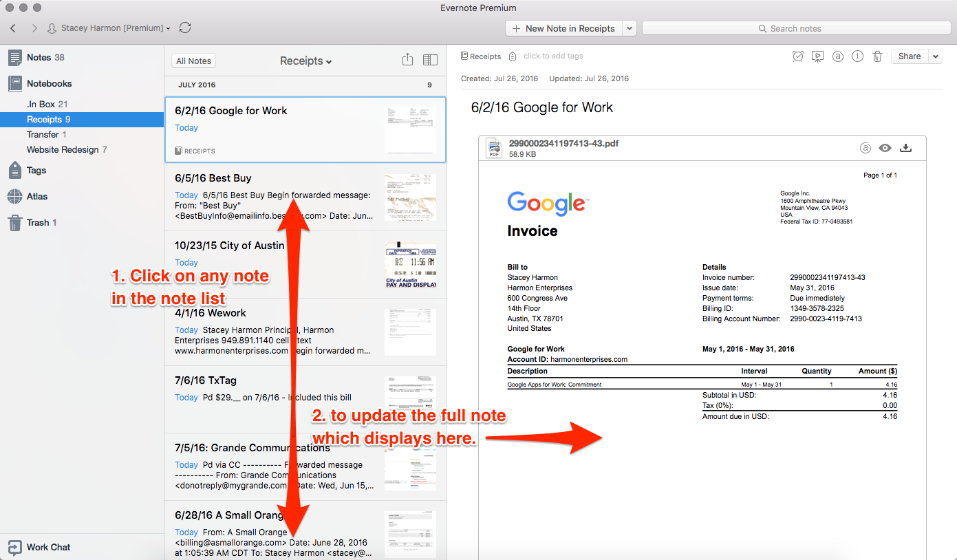
Task: Show note info icon
Action: click(x=857, y=56)
